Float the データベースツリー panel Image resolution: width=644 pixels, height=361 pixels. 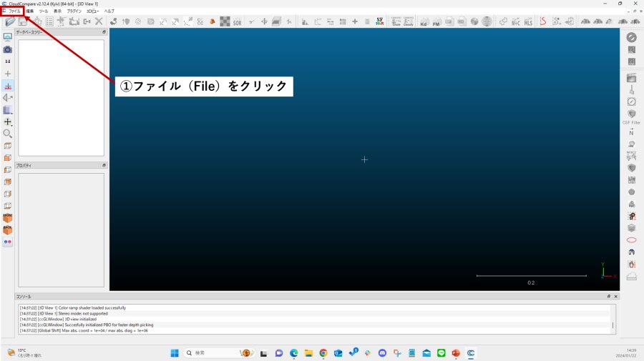[x=104, y=32]
